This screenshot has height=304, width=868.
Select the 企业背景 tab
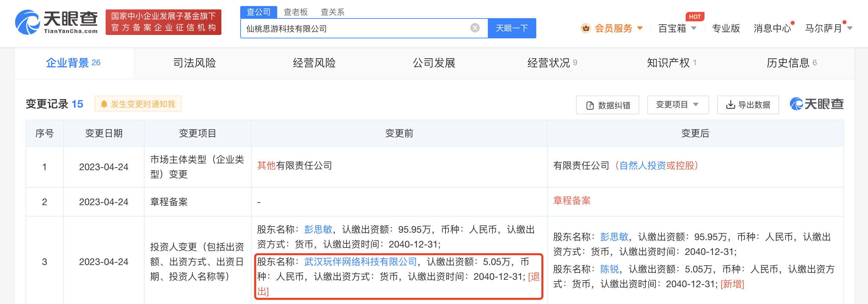point(74,63)
